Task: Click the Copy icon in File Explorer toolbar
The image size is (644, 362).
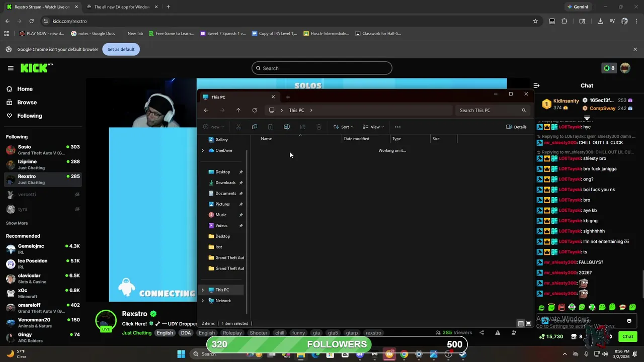Action: pos(255,127)
